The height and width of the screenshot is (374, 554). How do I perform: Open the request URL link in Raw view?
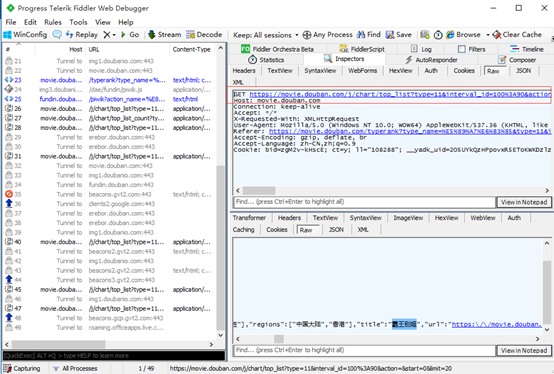coord(400,94)
